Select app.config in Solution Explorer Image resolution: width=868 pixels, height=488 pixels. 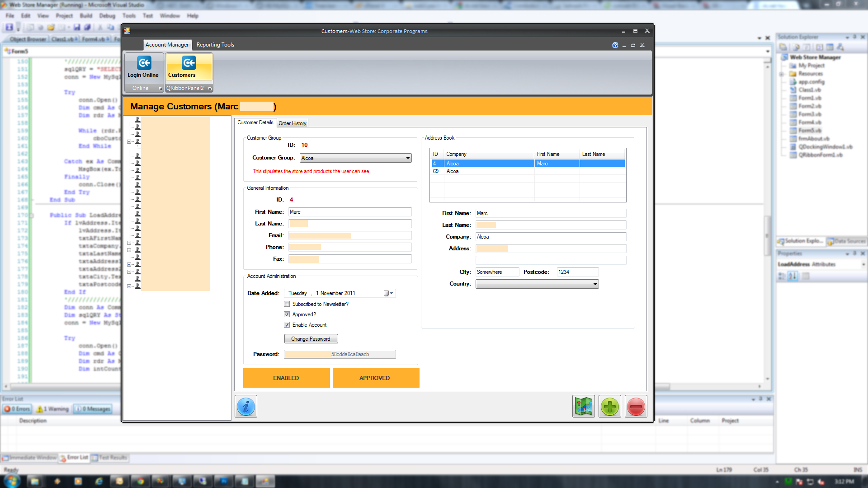[811, 82]
